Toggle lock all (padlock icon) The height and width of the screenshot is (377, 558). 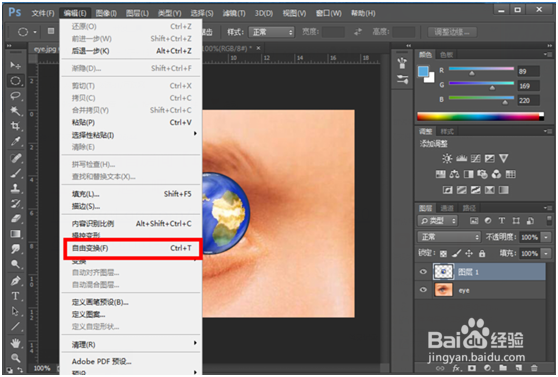(482, 253)
